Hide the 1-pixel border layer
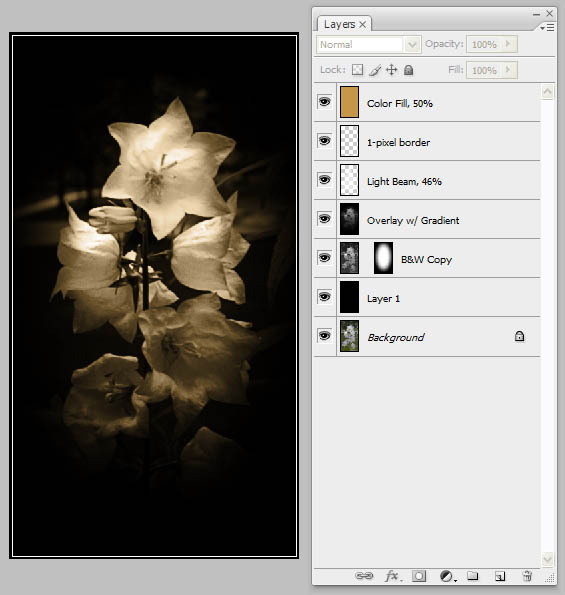The width and height of the screenshot is (565, 595). tap(324, 141)
